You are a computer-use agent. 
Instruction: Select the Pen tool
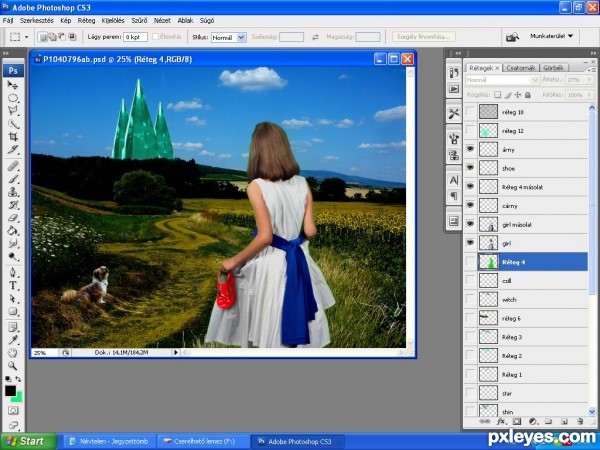13,272
